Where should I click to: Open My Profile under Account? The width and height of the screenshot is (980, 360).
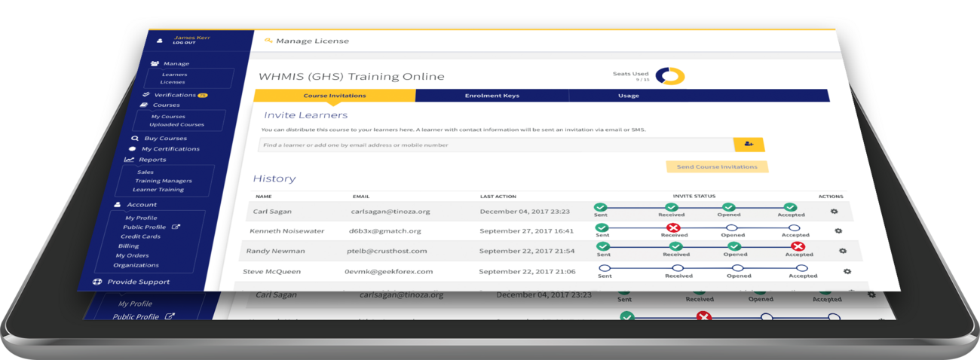pos(141,218)
